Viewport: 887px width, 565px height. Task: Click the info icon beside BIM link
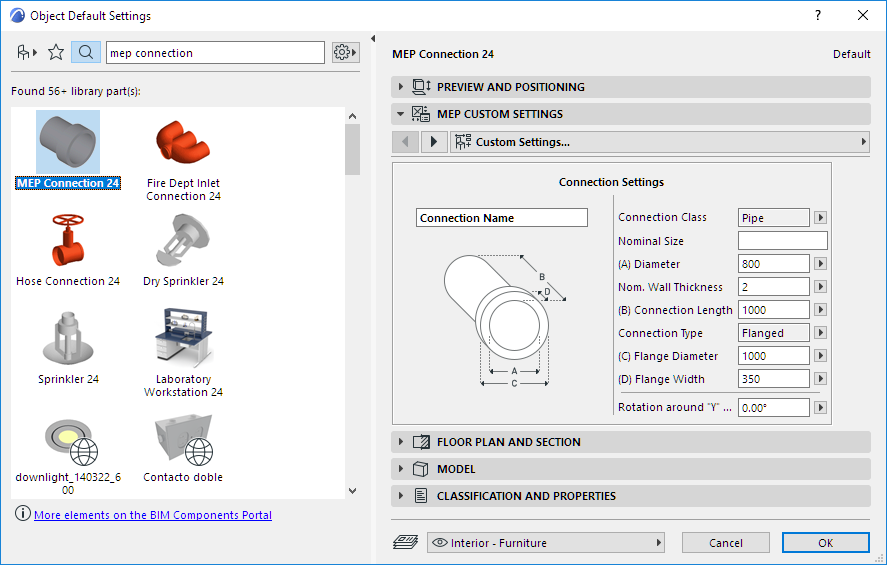(x=23, y=514)
